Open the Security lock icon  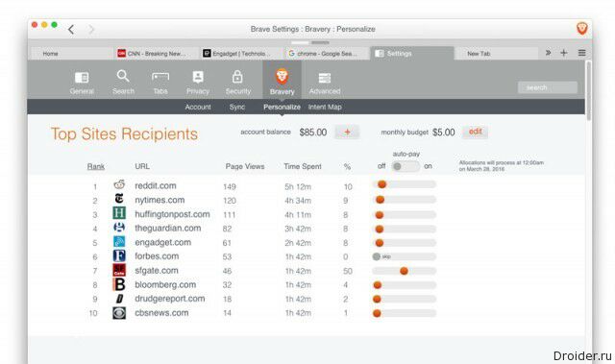click(237, 77)
